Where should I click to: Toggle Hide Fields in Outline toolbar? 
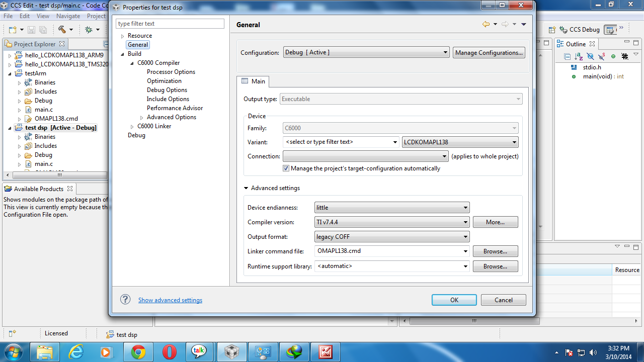[x=590, y=56]
